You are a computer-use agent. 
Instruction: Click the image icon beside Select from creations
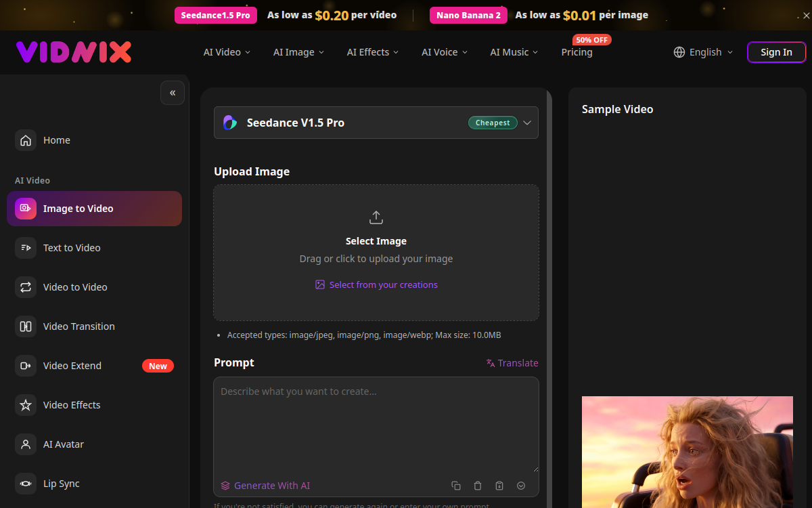(x=320, y=285)
